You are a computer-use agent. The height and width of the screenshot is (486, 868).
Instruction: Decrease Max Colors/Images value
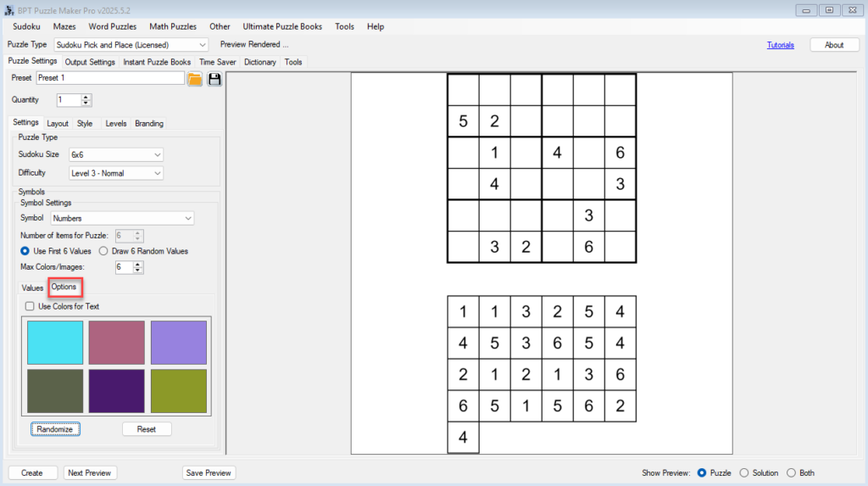(x=138, y=271)
